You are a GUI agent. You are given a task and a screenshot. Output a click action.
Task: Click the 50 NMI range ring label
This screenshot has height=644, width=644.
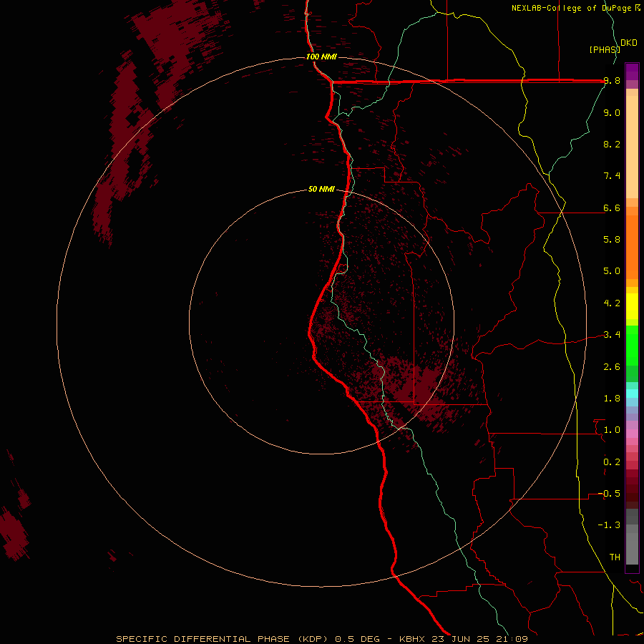pyautogui.click(x=321, y=190)
